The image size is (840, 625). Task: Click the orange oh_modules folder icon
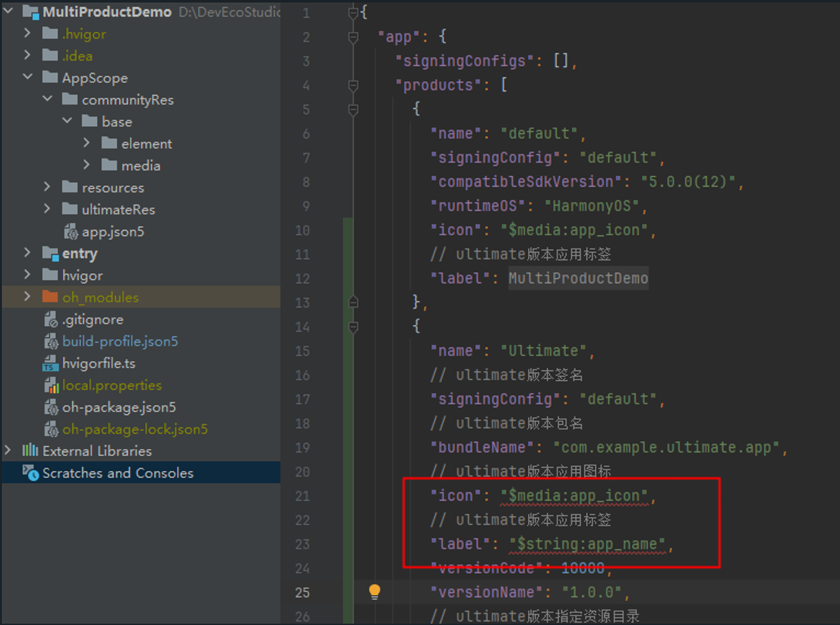(x=50, y=297)
